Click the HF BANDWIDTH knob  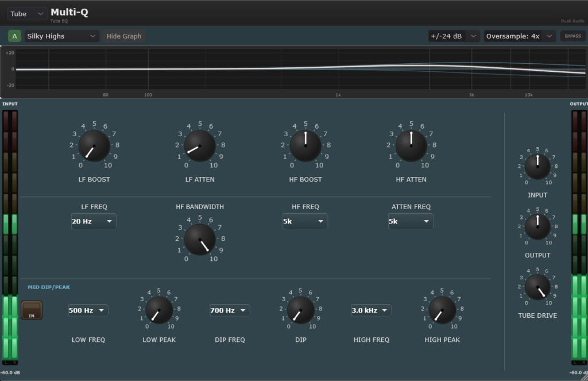pyautogui.click(x=200, y=239)
